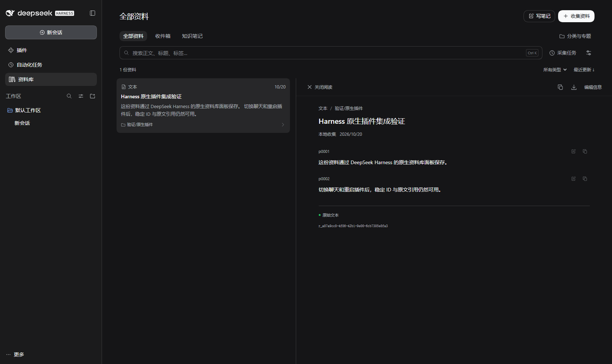Screen dimensions: 612x364
Task: Toggle the 最近更新 sort order
Action: coord(584,70)
